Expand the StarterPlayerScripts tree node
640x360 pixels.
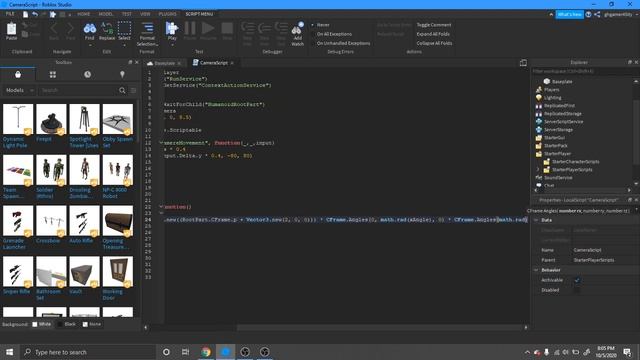pyautogui.click(x=538, y=169)
